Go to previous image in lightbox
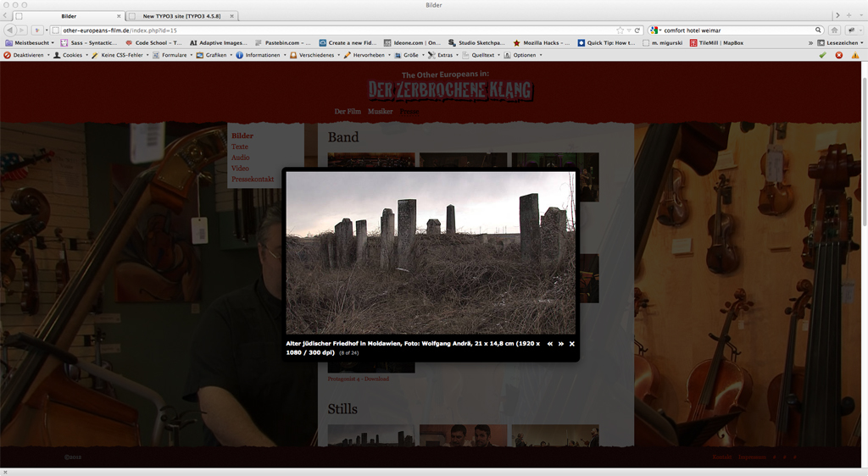The width and height of the screenshot is (868, 476). 550,344
